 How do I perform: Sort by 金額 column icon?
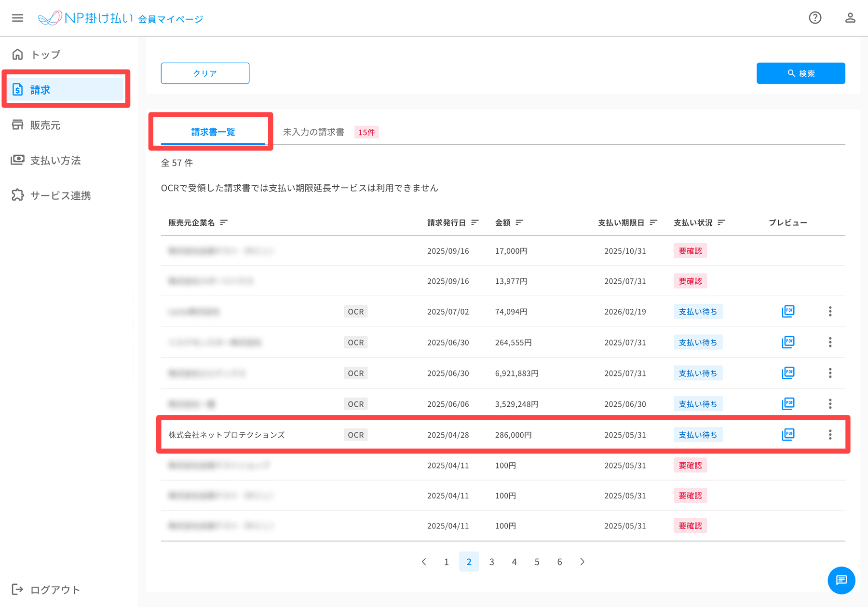[519, 222]
